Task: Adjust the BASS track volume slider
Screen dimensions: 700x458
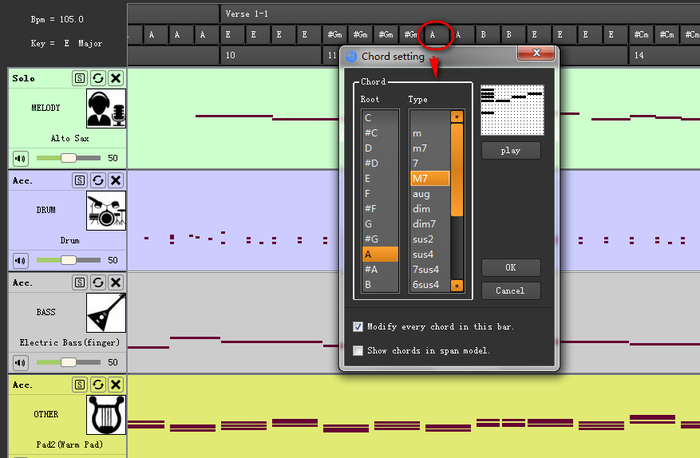Action: pyautogui.click(x=68, y=362)
